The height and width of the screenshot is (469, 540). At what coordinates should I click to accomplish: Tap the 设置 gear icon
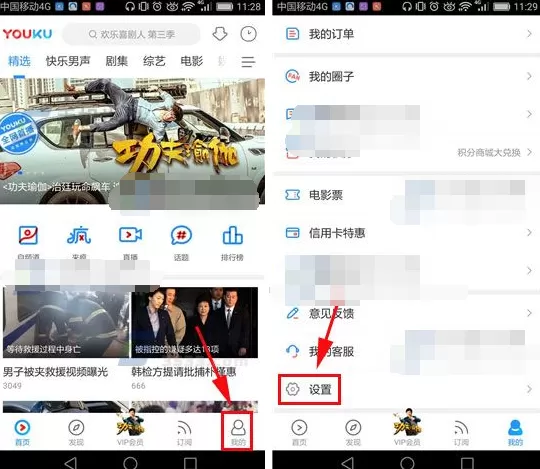[x=292, y=389]
